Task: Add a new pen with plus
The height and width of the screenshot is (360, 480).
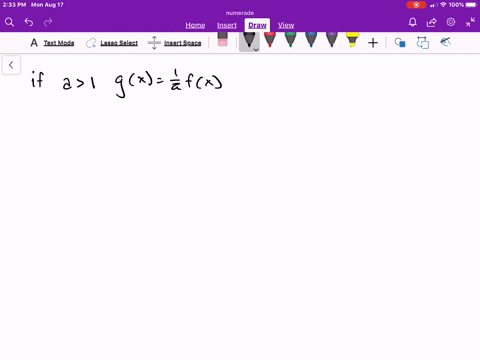Action: coord(373,43)
